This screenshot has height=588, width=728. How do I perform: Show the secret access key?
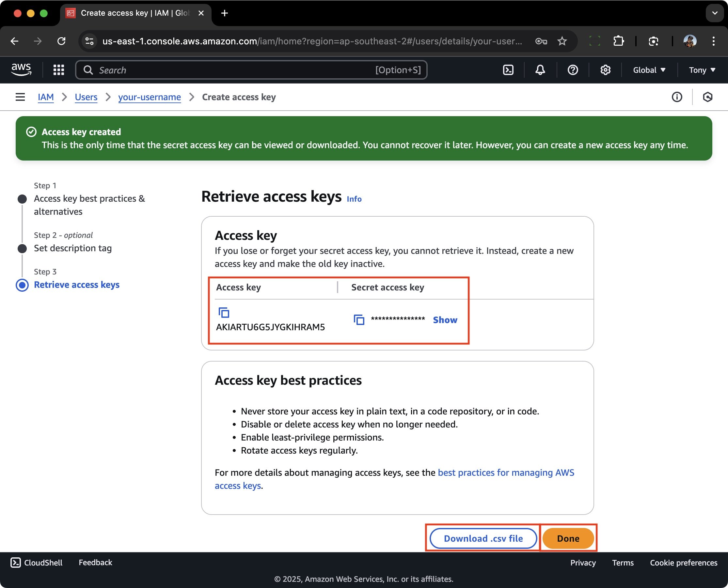coord(445,320)
